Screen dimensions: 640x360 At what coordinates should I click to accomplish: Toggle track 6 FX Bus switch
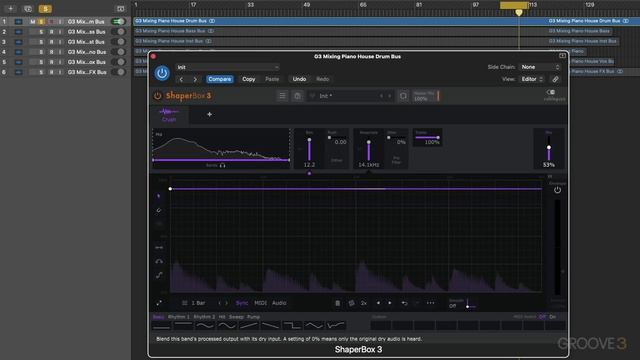118,72
